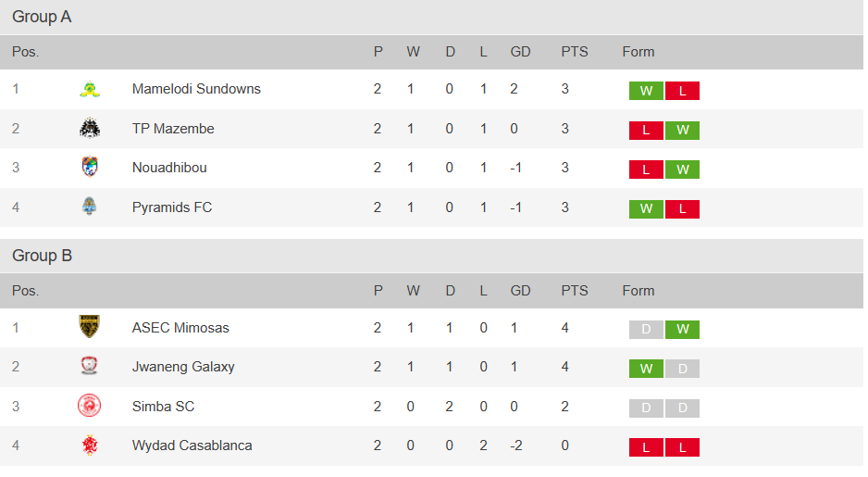Click the Jwaneng Galaxy club crest

click(90, 367)
